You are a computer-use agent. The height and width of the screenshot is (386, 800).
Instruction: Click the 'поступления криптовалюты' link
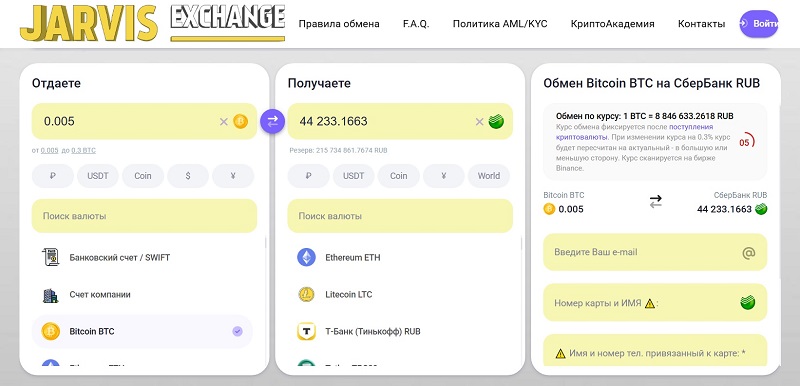634,132
